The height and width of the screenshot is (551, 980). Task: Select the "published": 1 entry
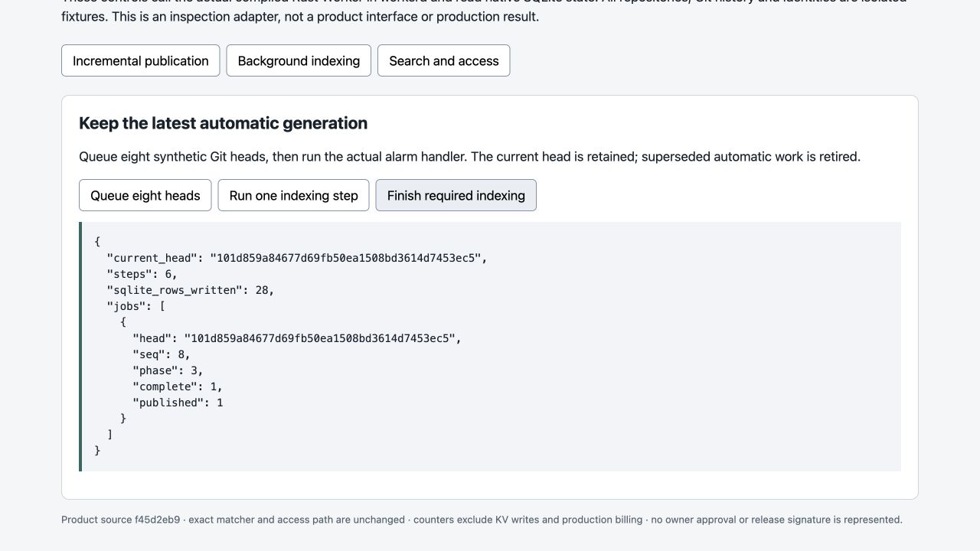(x=178, y=403)
